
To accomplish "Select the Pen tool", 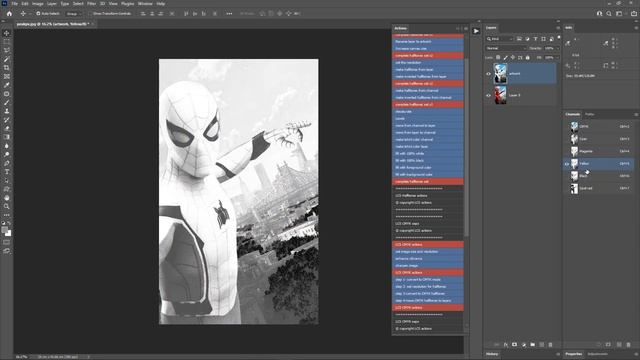I will [7, 163].
